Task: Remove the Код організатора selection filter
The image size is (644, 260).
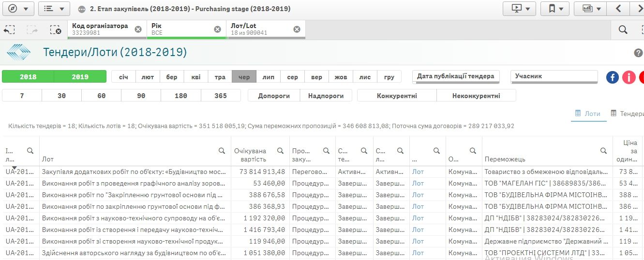Action: tap(138, 29)
